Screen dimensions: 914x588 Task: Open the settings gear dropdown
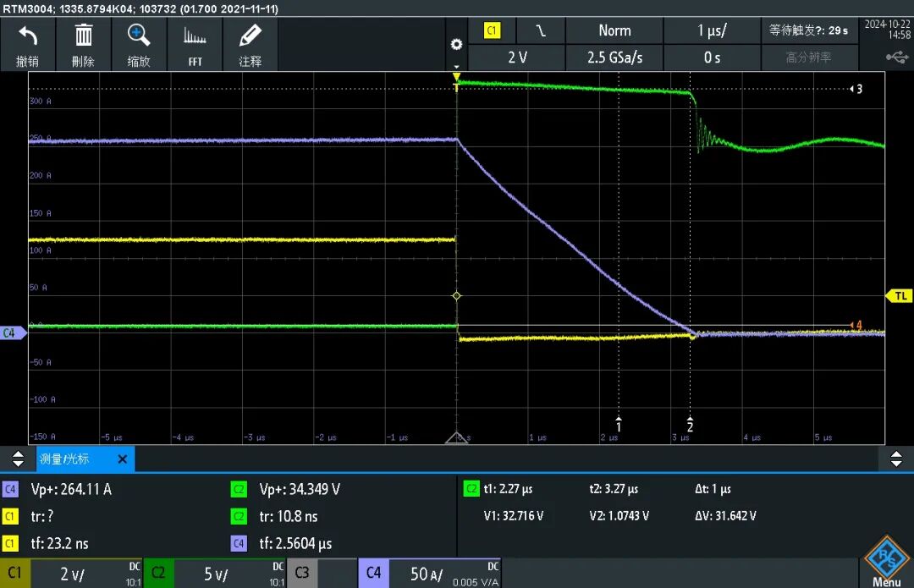click(456, 46)
